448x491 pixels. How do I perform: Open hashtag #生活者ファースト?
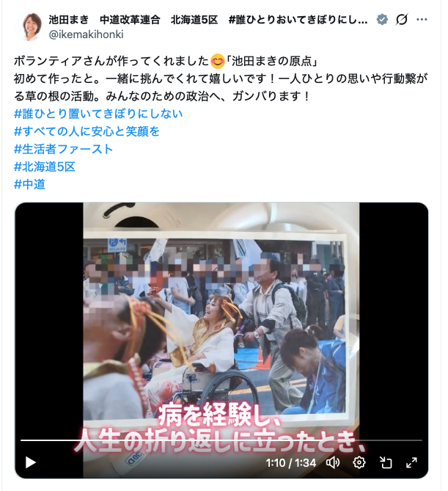pos(63,149)
